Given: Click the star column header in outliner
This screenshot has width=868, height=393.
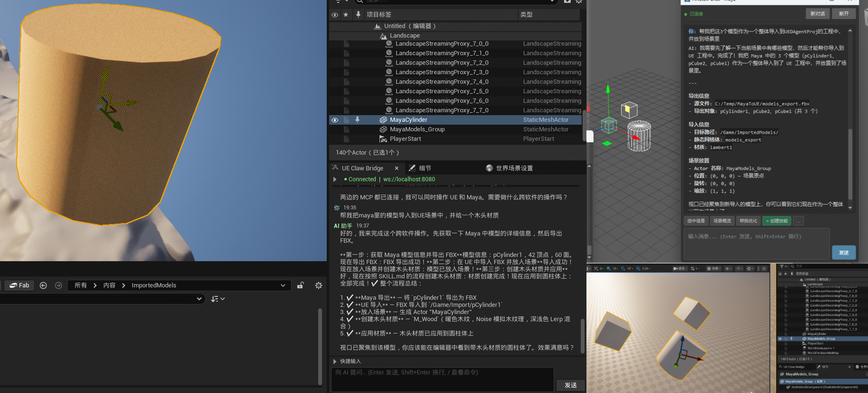Looking at the screenshot, I should pos(346,15).
